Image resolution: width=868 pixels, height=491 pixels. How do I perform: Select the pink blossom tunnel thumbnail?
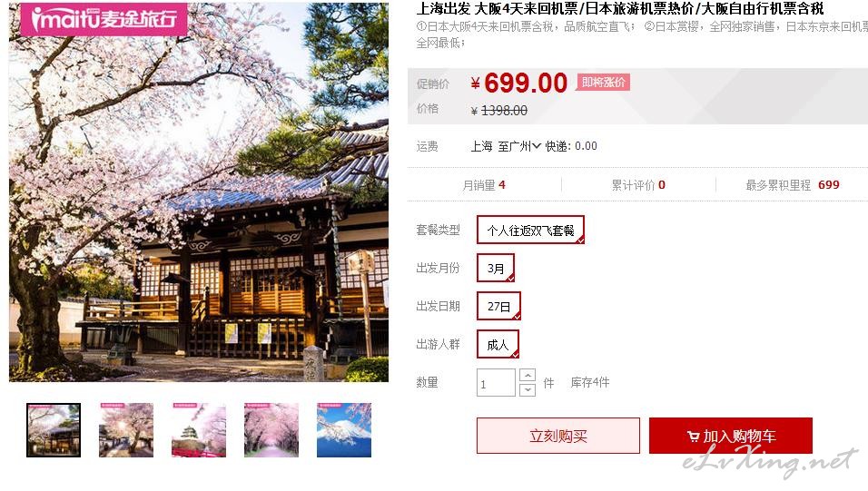[x=271, y=430]
